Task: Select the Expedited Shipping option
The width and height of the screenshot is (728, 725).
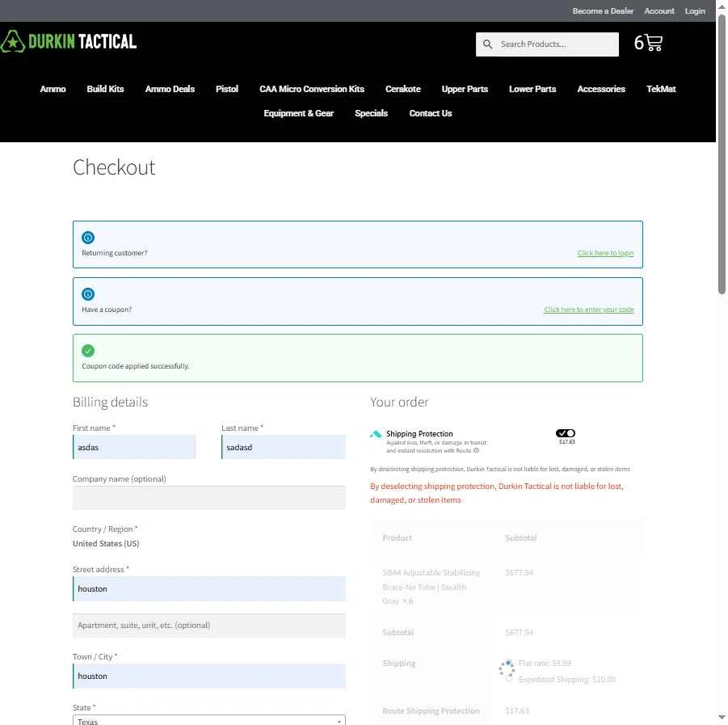Action: (509, 679)
